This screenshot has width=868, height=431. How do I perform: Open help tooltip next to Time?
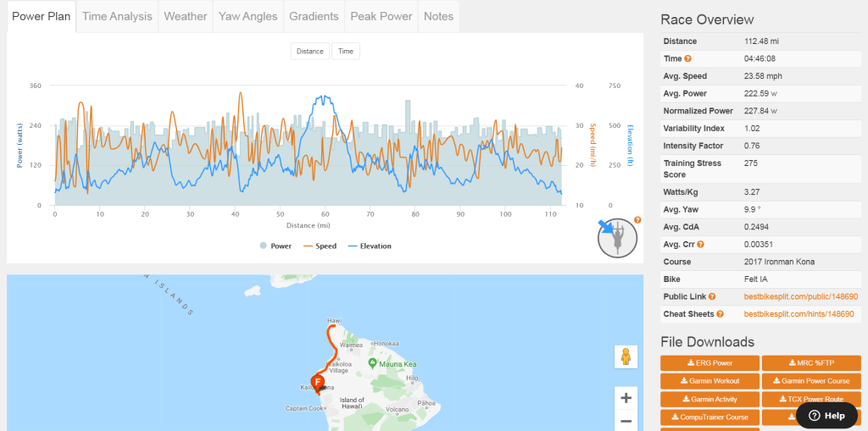coord(688,58)
